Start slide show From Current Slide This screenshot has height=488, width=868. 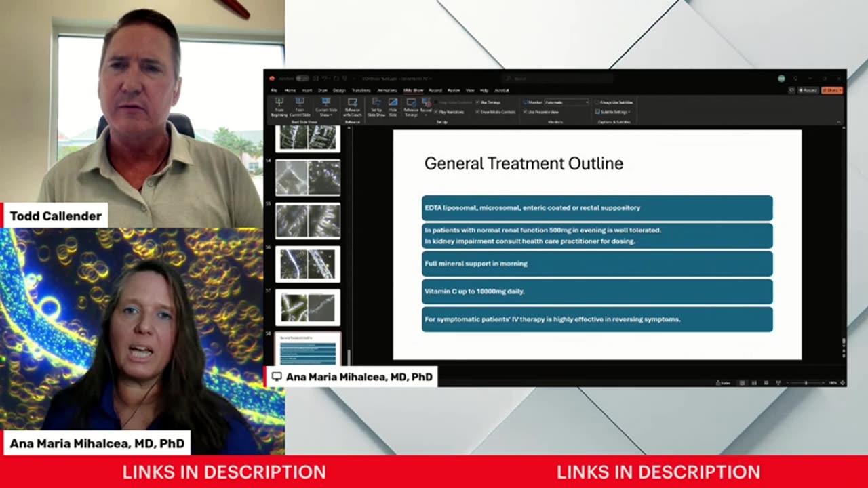[300, 107]
